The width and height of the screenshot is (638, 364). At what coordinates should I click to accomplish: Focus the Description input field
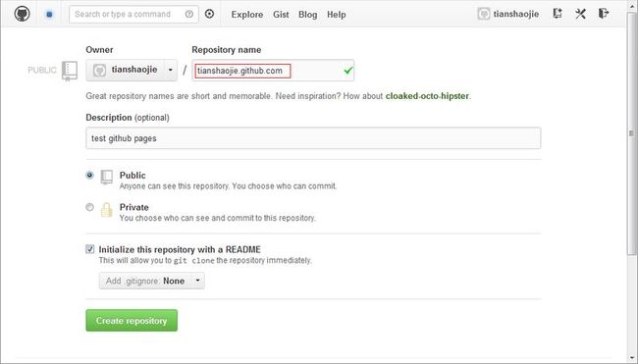coord(313,138)
